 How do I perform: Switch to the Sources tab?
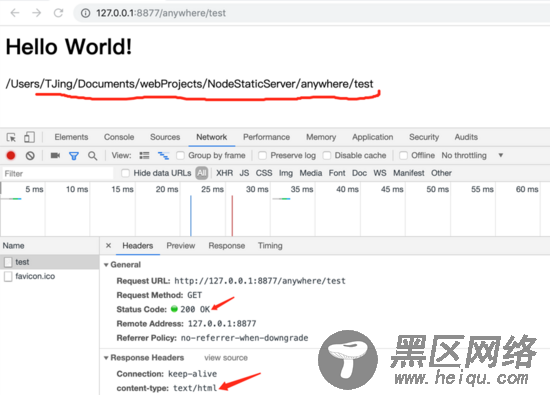coord(165,137)
